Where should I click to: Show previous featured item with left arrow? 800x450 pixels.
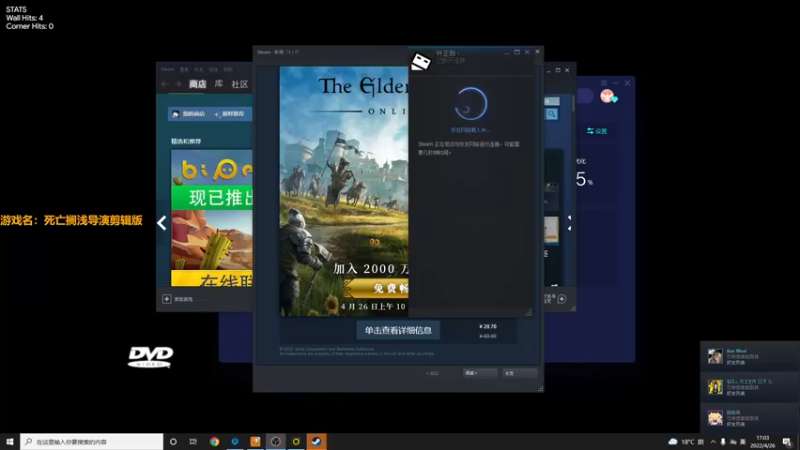click(x=162, y=223)
